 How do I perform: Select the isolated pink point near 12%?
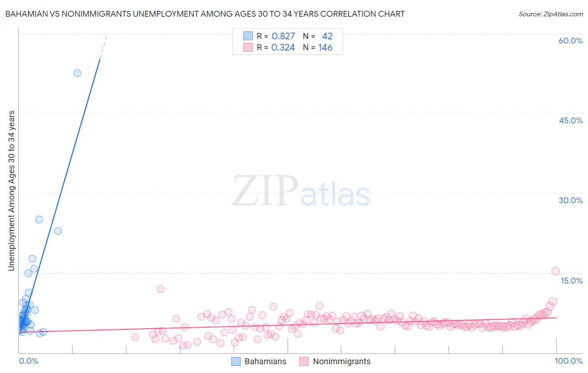point(160,289)
